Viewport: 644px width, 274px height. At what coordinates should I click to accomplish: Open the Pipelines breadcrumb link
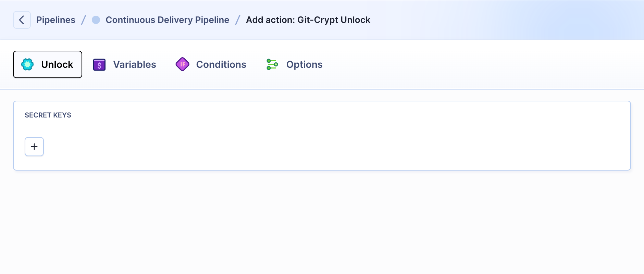click(x=56, y=20)
